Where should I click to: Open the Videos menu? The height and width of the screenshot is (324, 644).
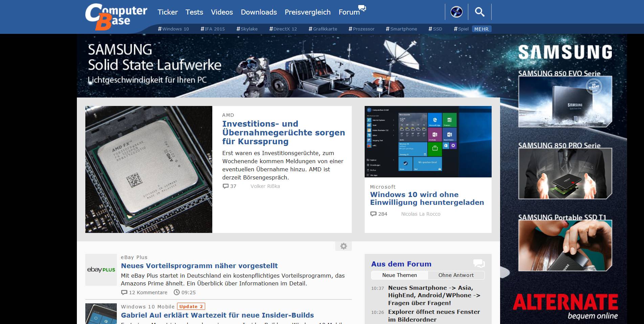(222, 12)
